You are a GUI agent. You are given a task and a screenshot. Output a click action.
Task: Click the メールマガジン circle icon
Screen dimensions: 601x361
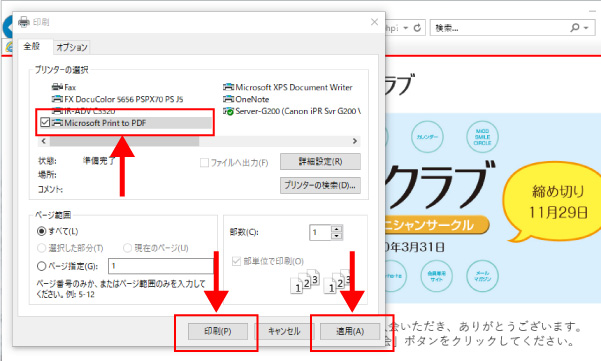click(482, 276)
